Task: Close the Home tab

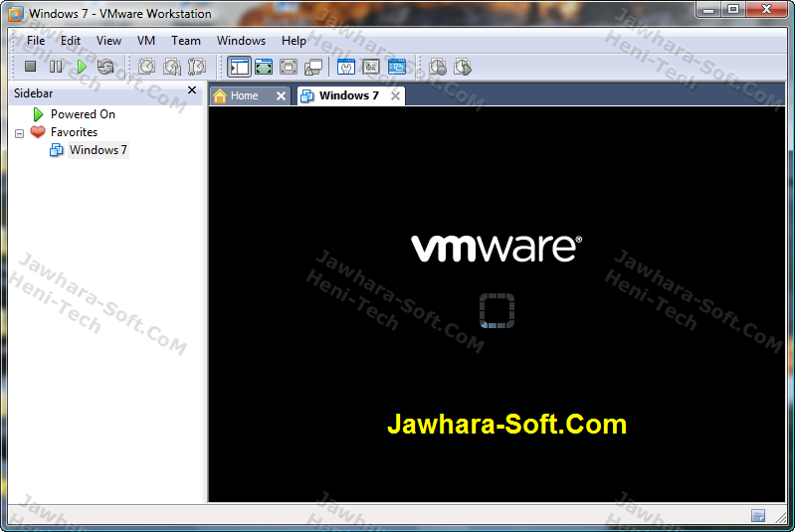Action: tap(281, 95)
